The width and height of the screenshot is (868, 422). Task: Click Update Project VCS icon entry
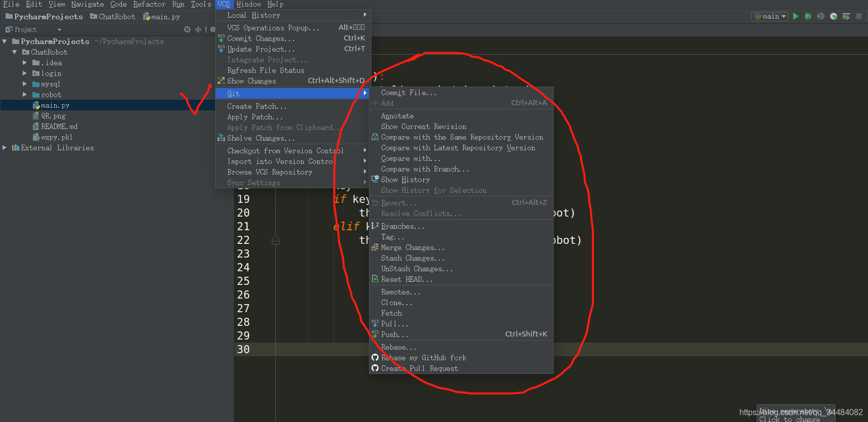221,49
